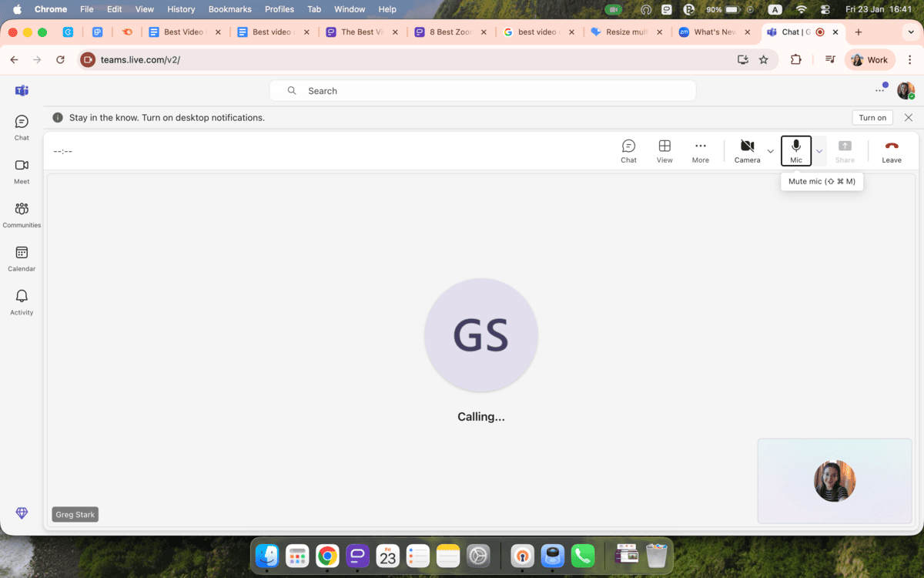Switch to the Resize mul tab
Image resolution: width=924 pixels, height=578 pixels.
coord(625,32)
